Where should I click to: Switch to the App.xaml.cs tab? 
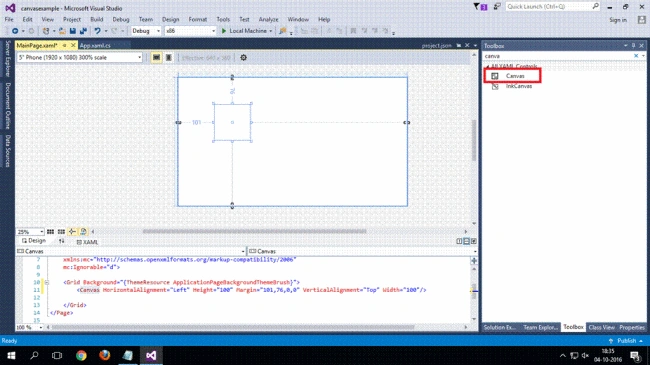point(95,46)
